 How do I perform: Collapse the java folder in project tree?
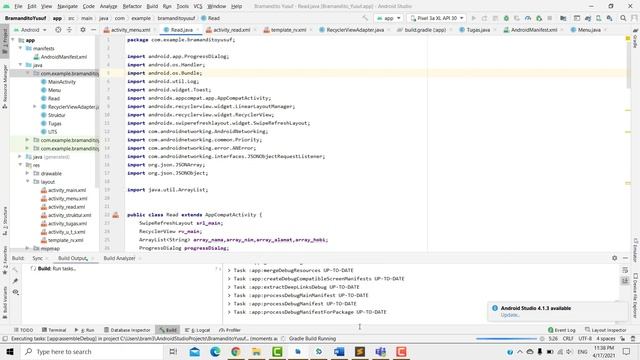coord(20,65)
